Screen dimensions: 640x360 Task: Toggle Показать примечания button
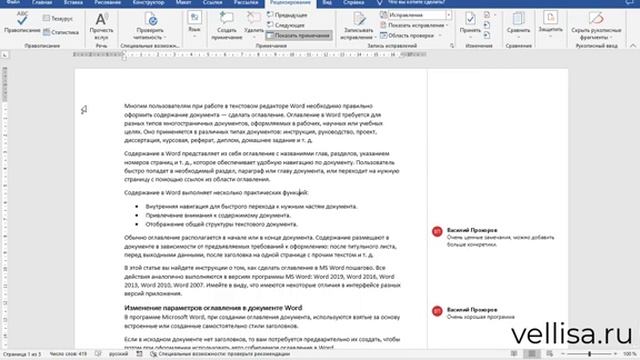[299, 36]
